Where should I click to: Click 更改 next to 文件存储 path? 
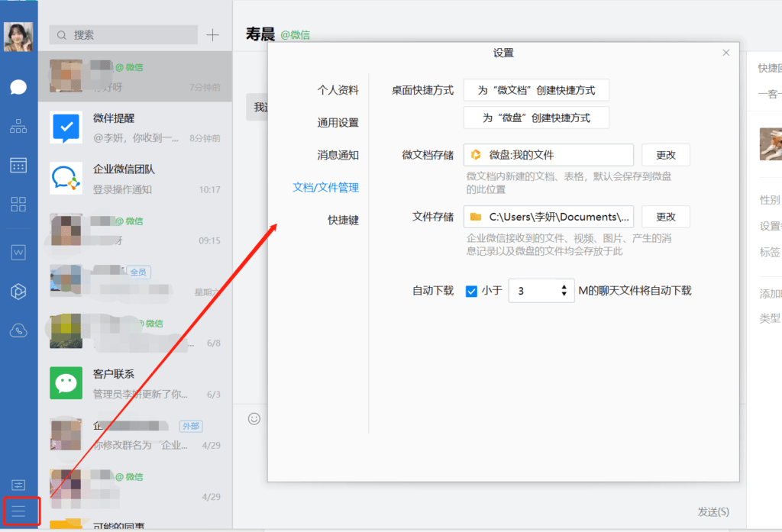(x=665, y=217)
